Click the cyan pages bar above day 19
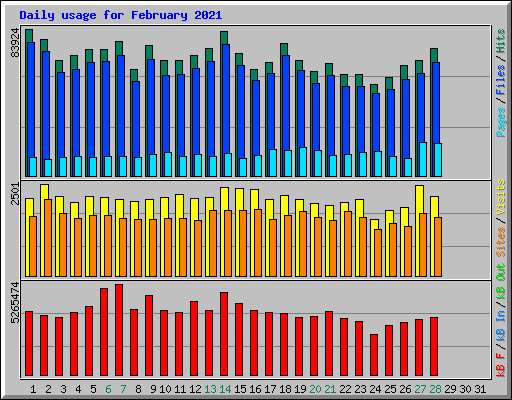The image size is (512, 400). (303, 162)
